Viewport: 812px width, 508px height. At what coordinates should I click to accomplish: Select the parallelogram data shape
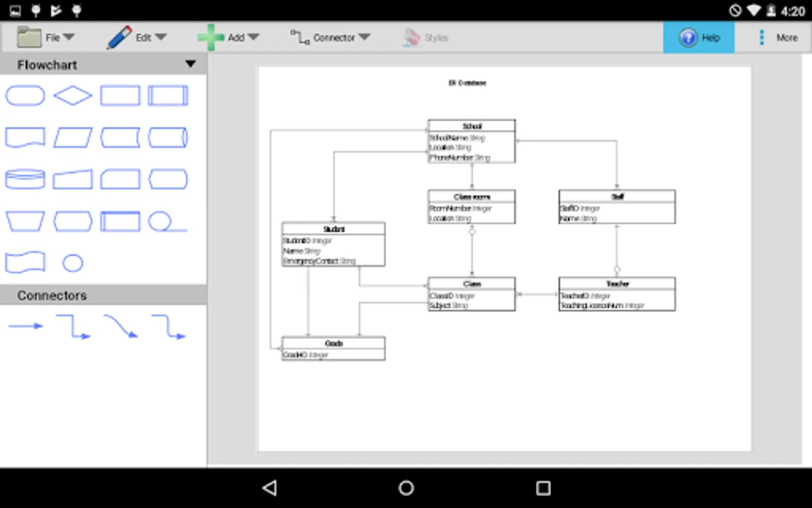tap(73, 138)
